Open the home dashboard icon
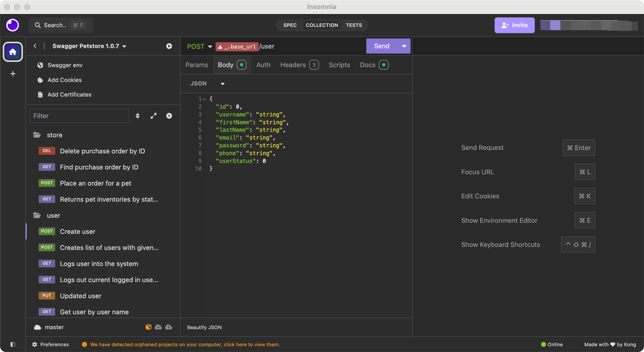644x352 pixels. [13, 52]
